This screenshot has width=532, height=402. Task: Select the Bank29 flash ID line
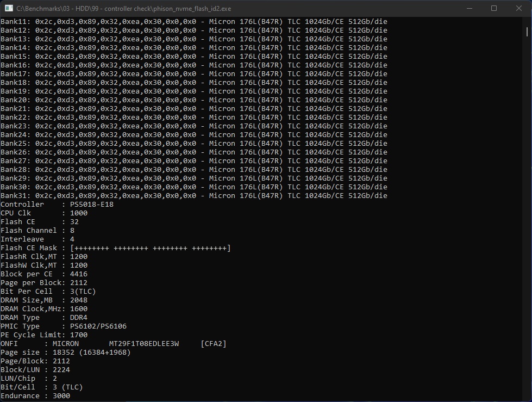(194, 178)
